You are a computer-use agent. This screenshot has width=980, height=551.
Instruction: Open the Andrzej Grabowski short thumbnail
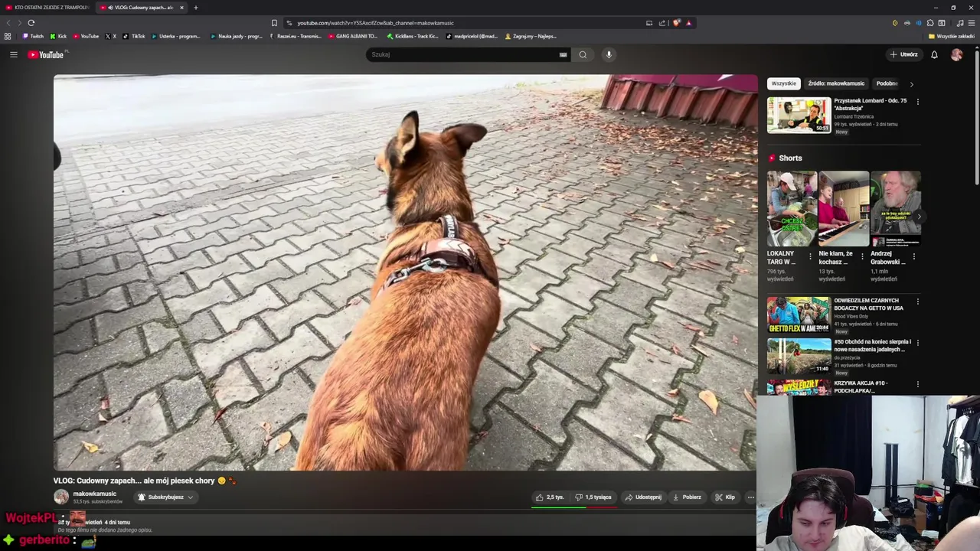click(x=895, y=208)
